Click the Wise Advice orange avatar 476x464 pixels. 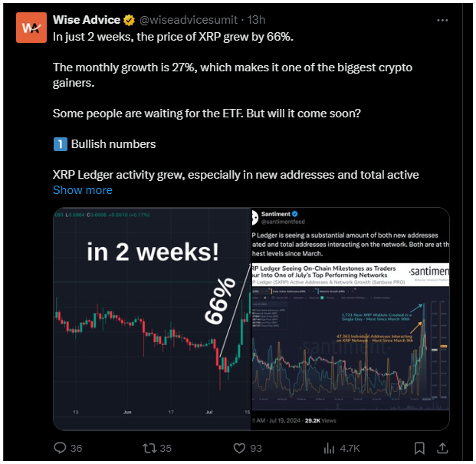(x=31, y=28)
